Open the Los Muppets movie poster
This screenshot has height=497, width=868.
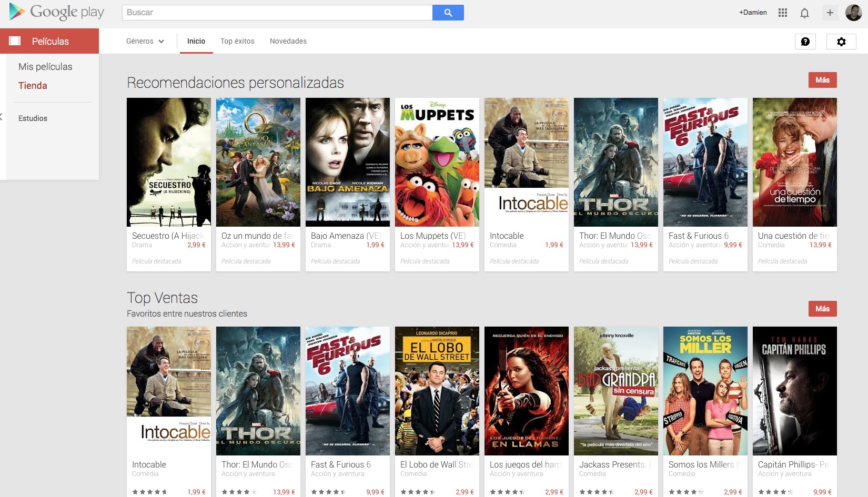click(437, 162)
